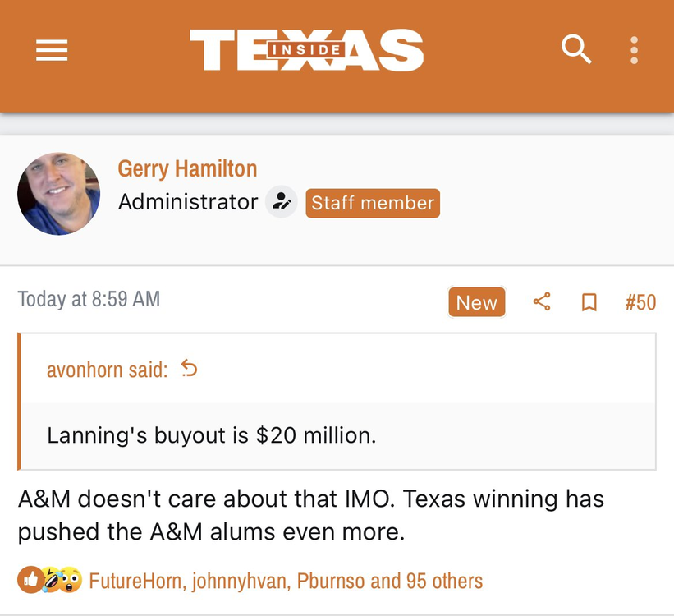Screen dimensions: 674x616
Task: Expand the quoted Lanning's buyout text
Action: [211, 434]
